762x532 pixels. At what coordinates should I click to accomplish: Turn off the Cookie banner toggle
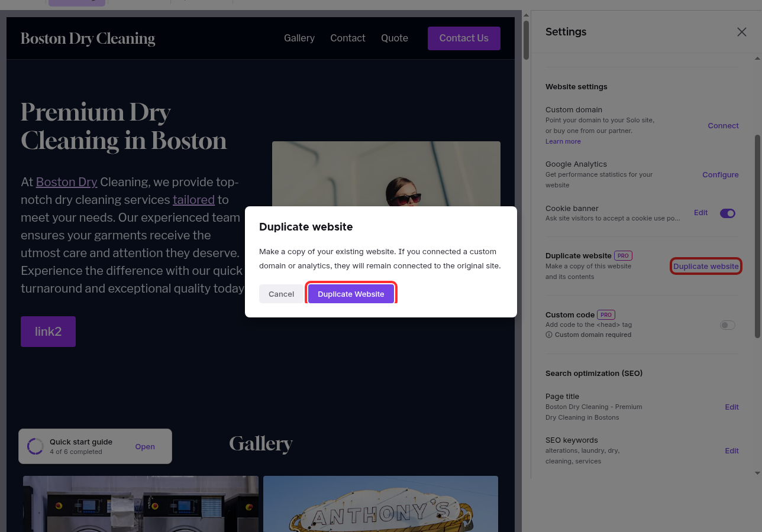pyautogui.click(x=728, y=213)
